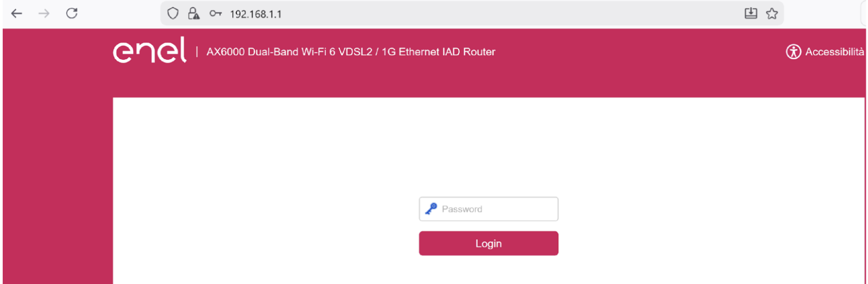The height and width of the screenshot is (284, 868).
Task: Open the tracking protection shield
Action: point(174,13)
